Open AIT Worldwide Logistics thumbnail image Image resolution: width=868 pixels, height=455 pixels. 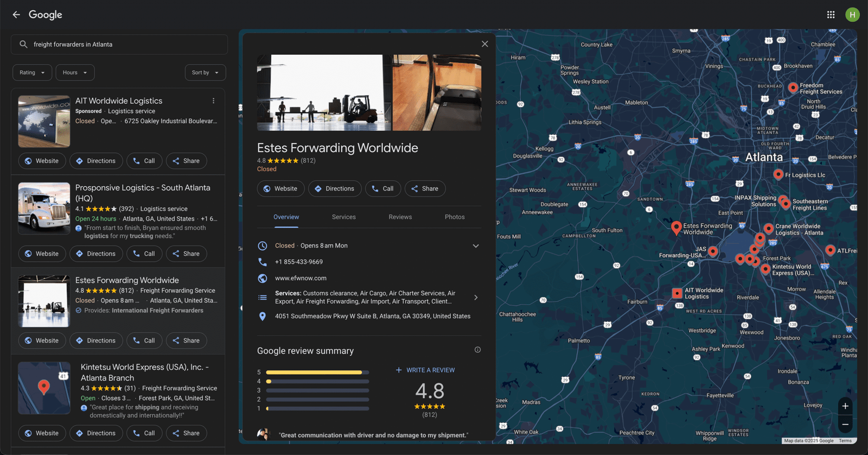[x=44, y=122]
